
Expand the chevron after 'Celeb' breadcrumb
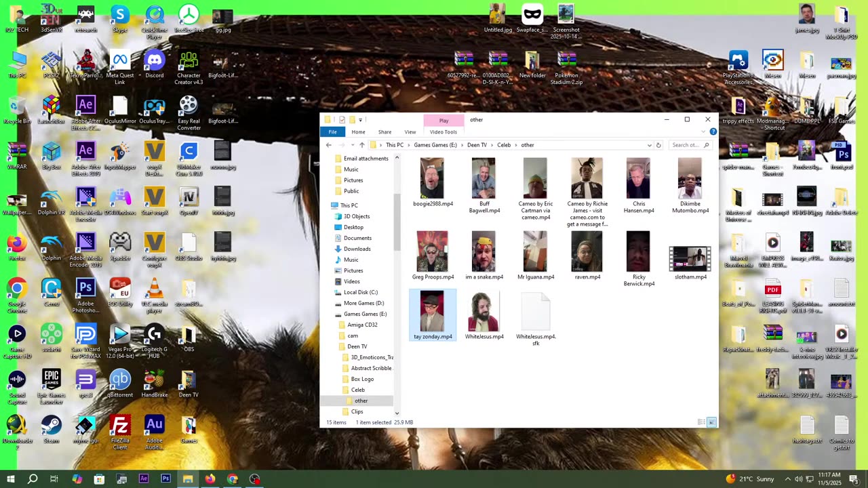point(516,145)
